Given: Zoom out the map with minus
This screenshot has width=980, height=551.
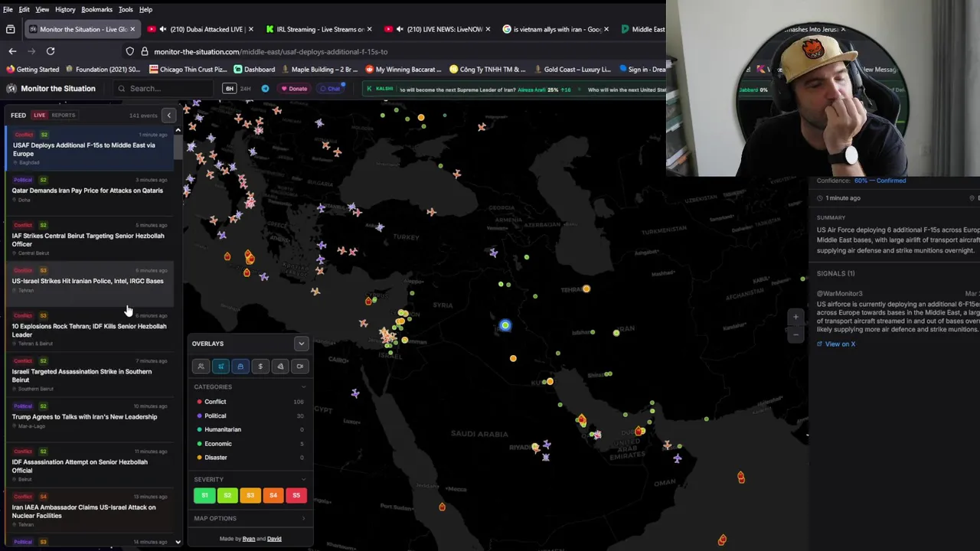Looking at the screenshot, I should (x=795, y=334).
